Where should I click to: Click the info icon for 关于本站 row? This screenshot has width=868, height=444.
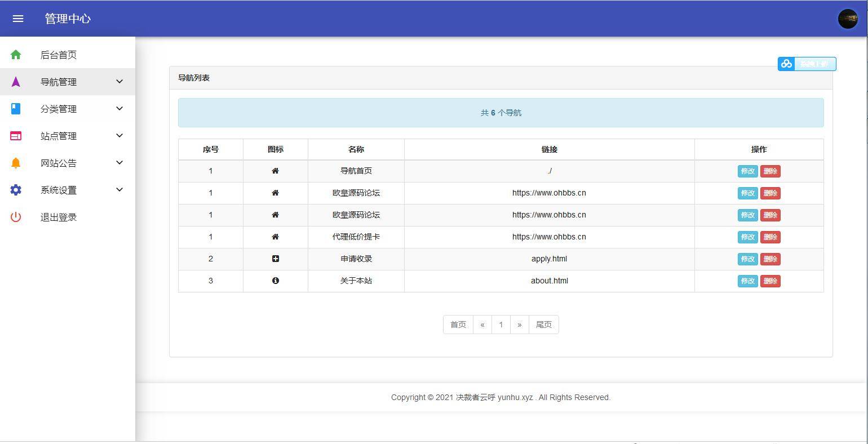click(275, 281)
